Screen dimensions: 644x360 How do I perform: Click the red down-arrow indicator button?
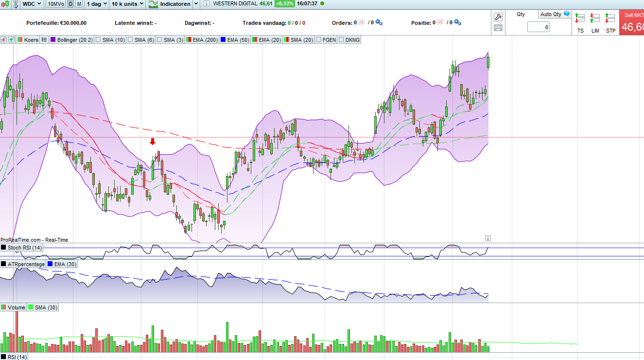[4, 39]
